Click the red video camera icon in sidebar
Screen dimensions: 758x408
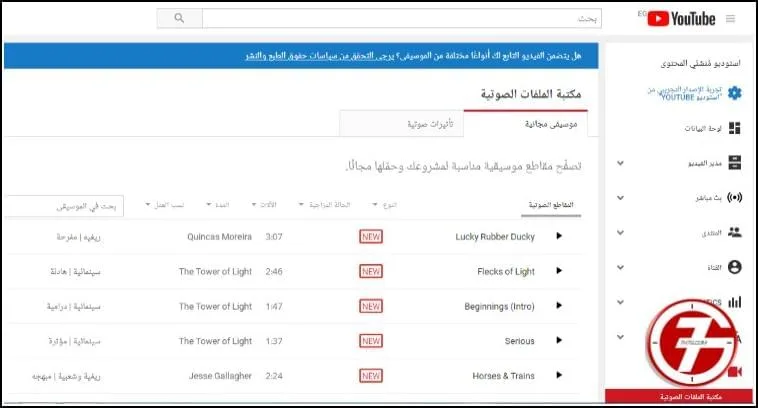[x=735, y=371]
